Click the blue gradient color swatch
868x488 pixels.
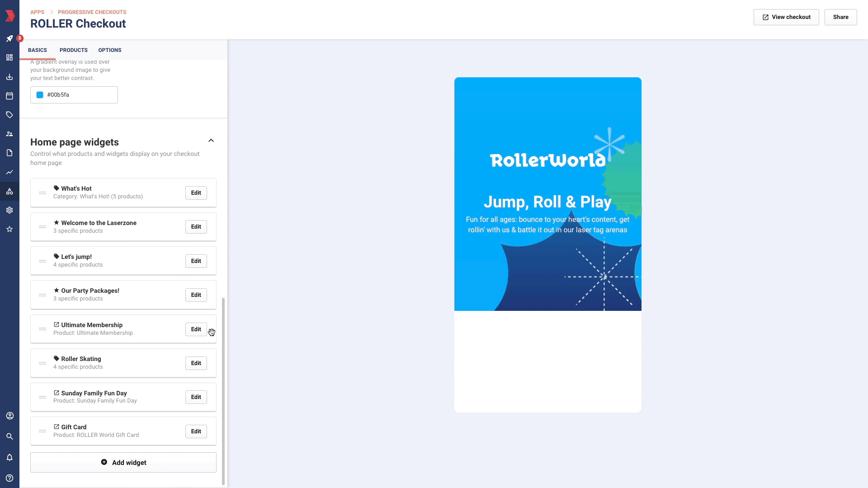tap(40, 95)
